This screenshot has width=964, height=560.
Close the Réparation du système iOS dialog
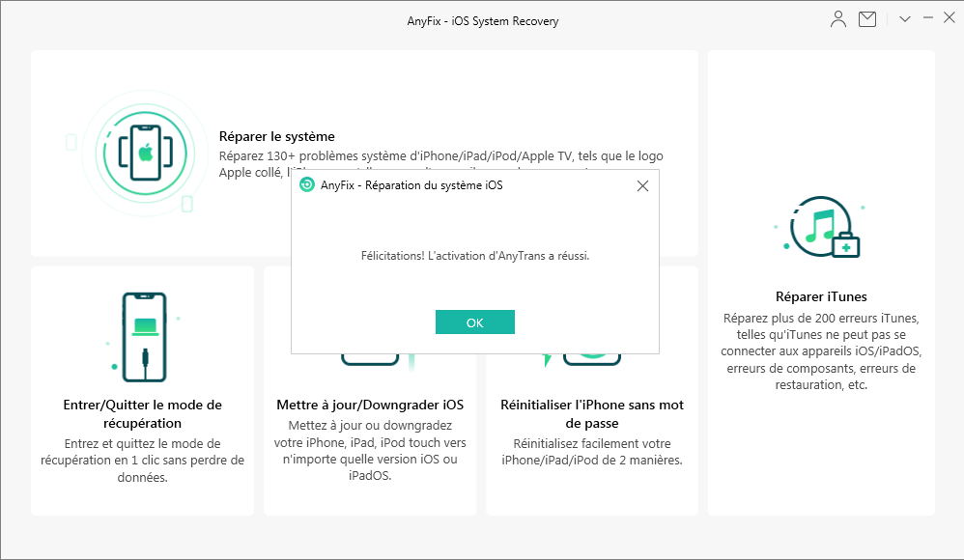tap(642, 185)
